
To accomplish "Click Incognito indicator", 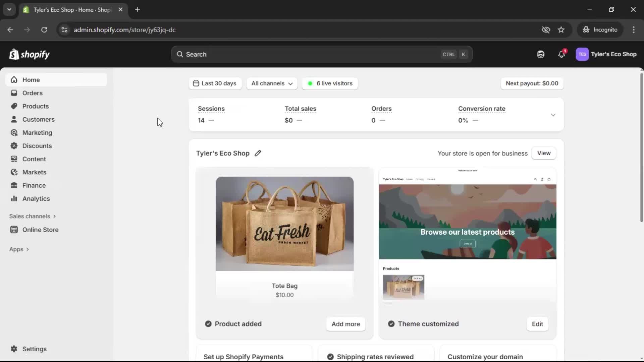I will (x=600, y=30).
